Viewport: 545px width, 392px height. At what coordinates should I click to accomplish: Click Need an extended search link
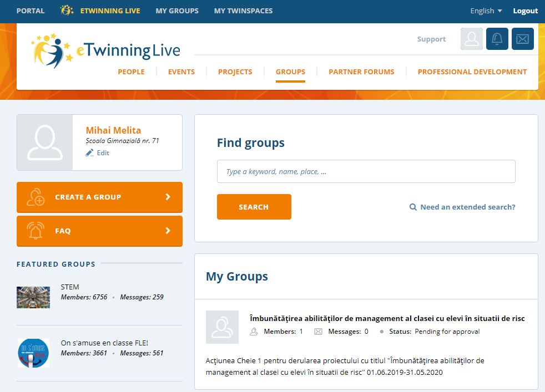pyautogui.click(x=468, y=207)
